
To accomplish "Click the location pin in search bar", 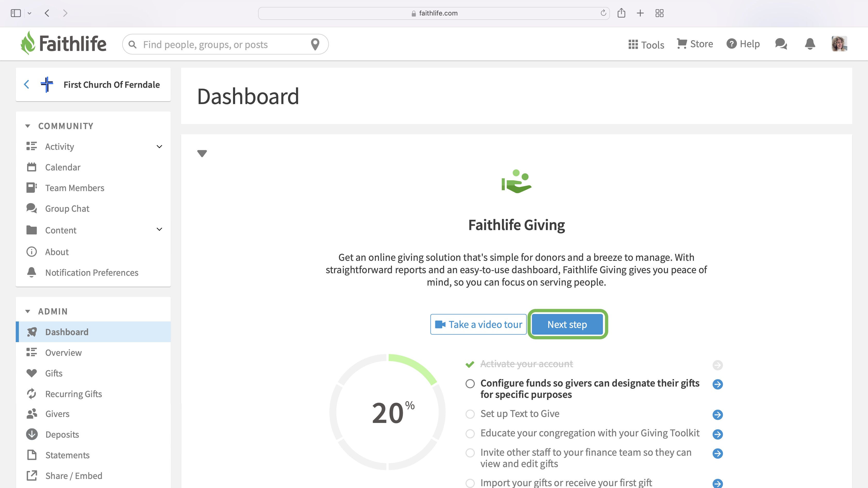I will coord(315,44).
